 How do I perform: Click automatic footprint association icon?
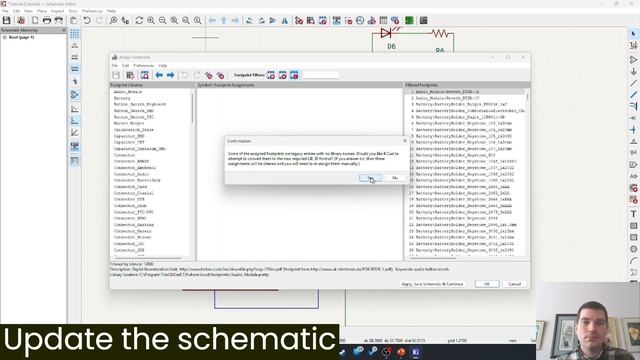pos(209,75)
